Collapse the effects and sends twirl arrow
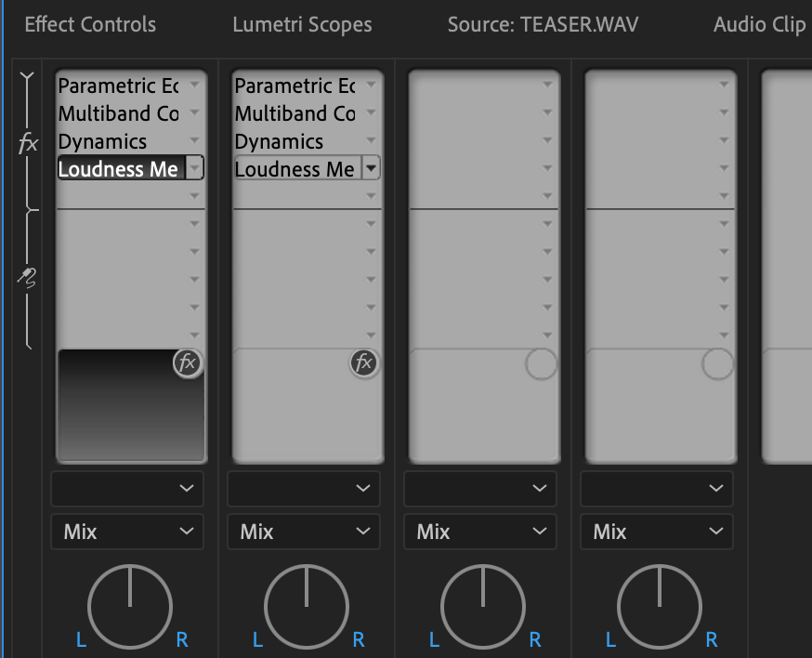 [x=27, y=77]
